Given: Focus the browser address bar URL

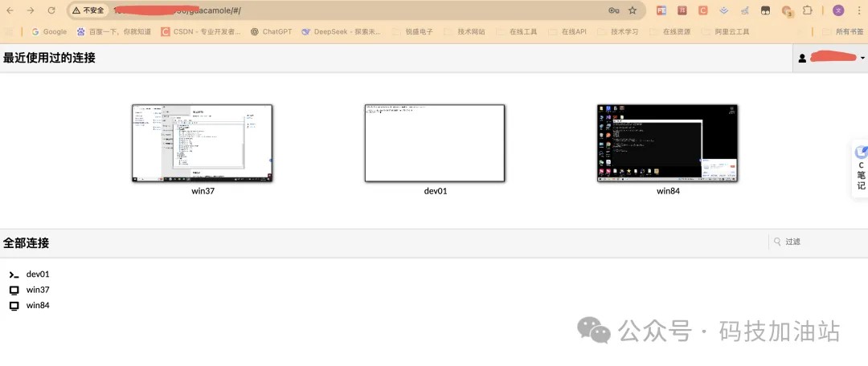Looking at the screenshot, I should click(354, 10).
